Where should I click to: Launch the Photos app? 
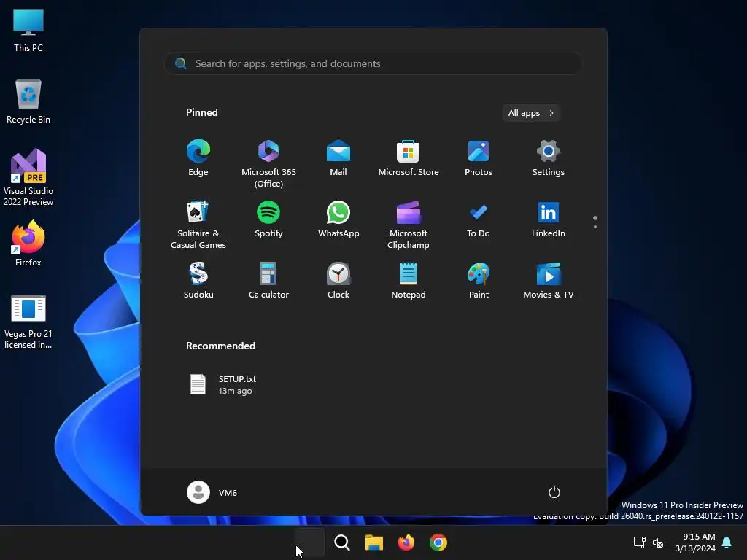click(479, 158)
